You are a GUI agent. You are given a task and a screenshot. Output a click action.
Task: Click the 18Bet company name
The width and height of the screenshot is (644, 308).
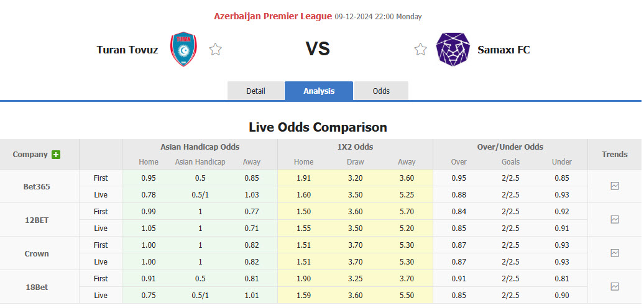pyautogui.click(x=36, y=287)
